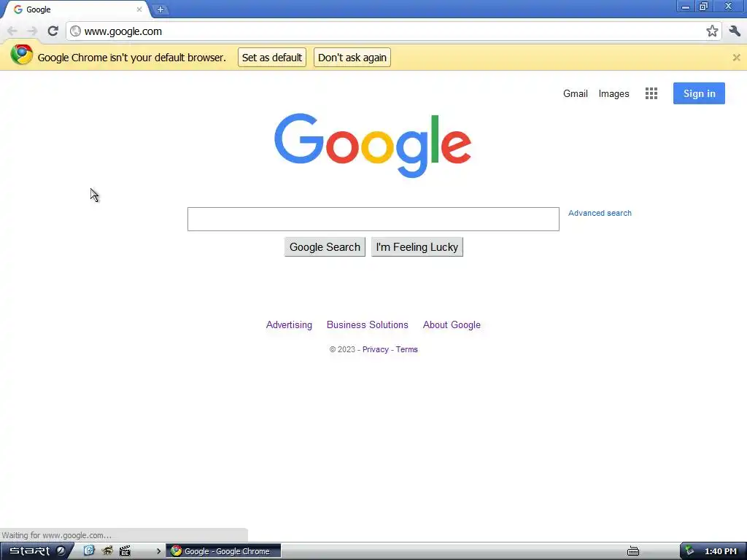Close the Google tab
This screenshot has height=560, width=747.
click(139, 9)
